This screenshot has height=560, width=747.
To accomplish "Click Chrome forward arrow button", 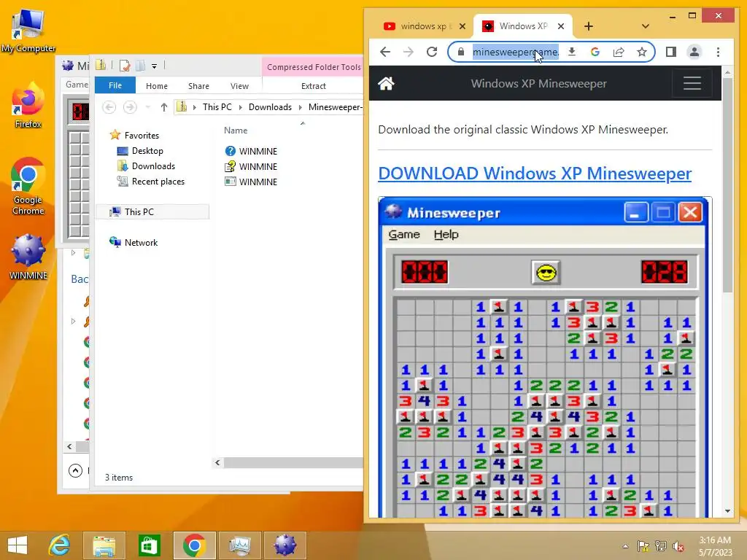I will [409, 52].
